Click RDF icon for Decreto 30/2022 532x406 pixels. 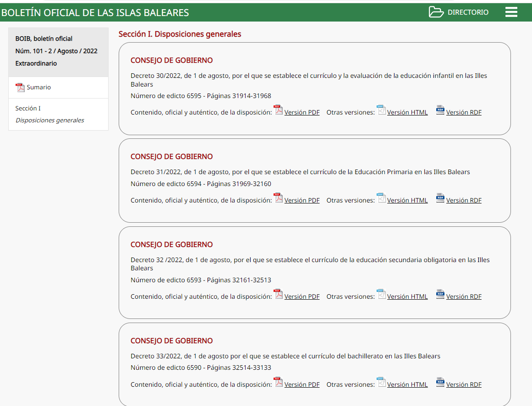(x=440, y=110)
